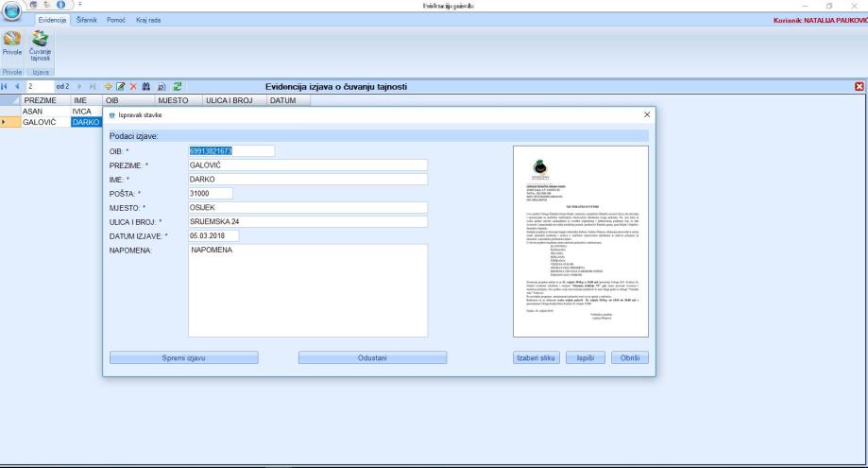The height and width of the screenshot is (468, 868).
Task: Click the first quick access toolbar icon
Action: [34, 5]
